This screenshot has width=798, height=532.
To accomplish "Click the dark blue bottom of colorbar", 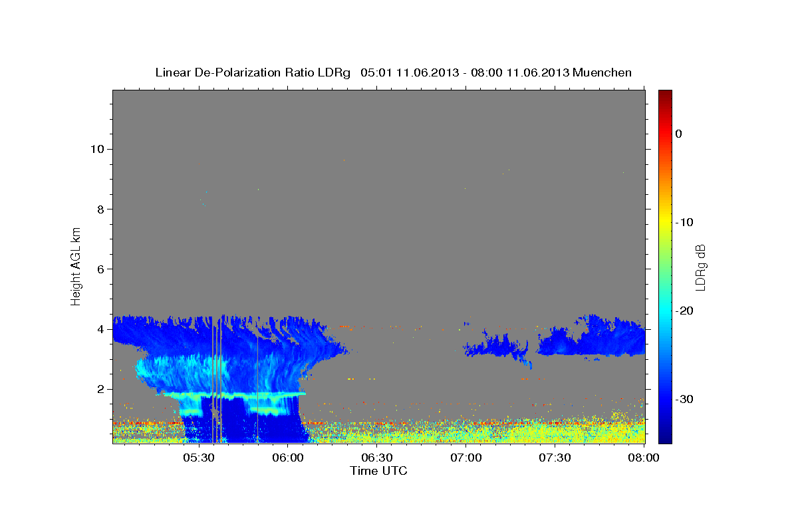I will pyautogui.click(x=665, y=436).
